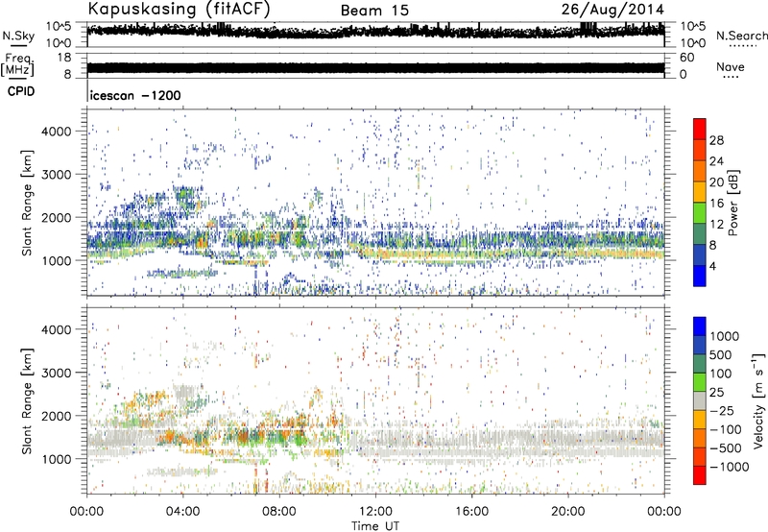
Task: Click the 'Nave' legend label
Action: coord(731,66)
